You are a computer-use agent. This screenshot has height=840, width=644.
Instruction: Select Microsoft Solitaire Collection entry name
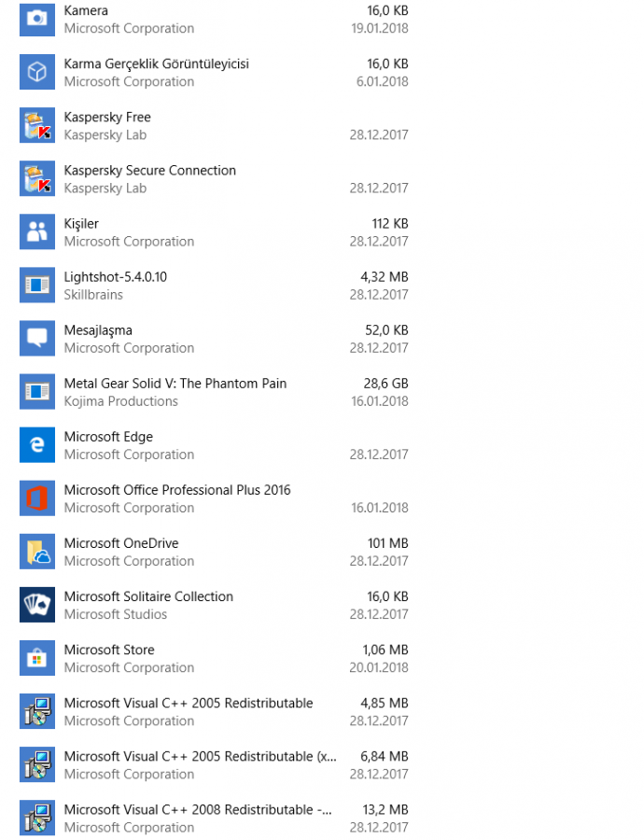point(148,596)
